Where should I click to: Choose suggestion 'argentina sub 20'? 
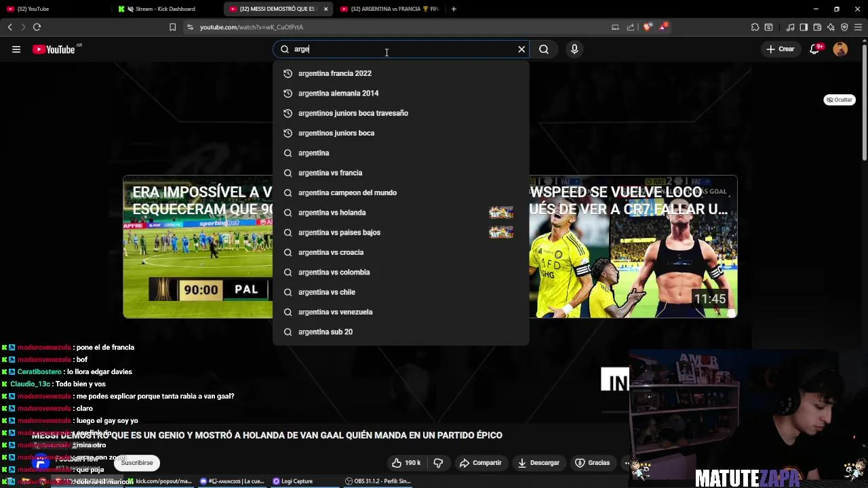(401, 331)
